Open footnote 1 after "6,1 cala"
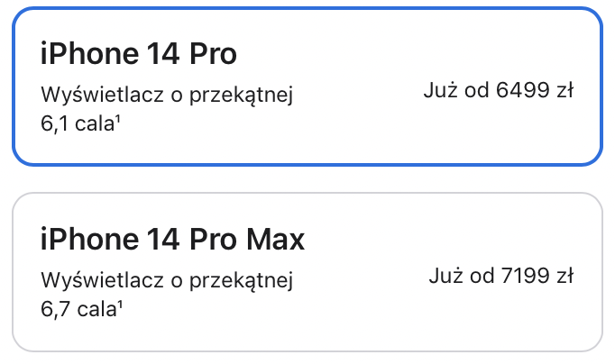Screen dimensions: 615x364 (x=117, y=119)
